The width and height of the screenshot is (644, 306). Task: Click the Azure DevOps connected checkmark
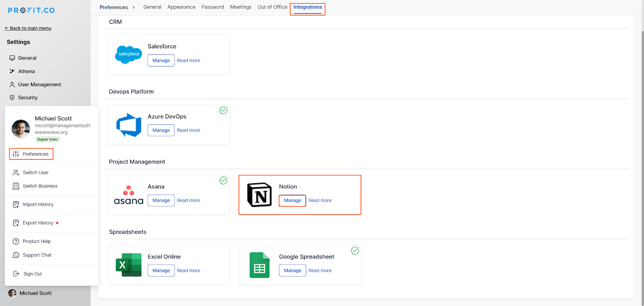(223, 110)
